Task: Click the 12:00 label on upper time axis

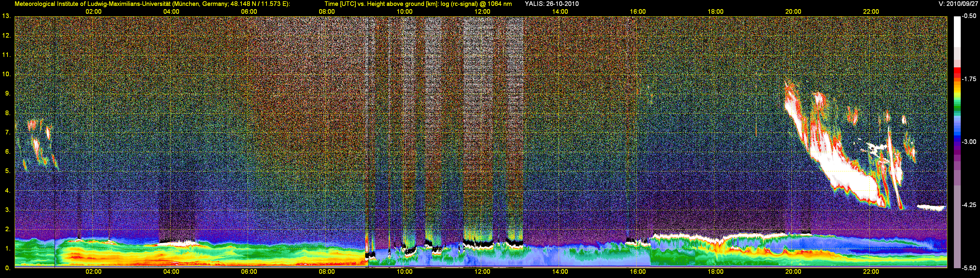Action: (482, 11)
